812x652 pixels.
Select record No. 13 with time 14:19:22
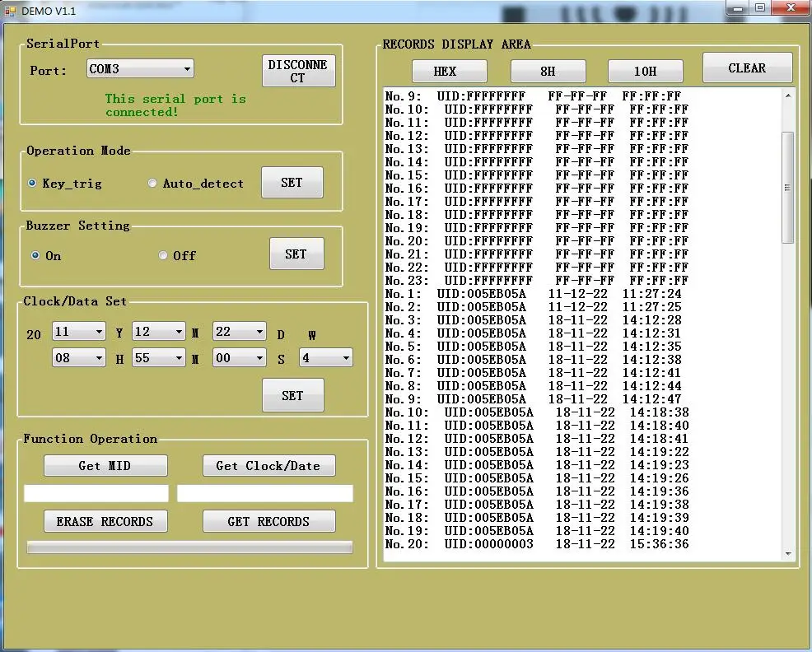pyautogui.click(x=537, y=452)
